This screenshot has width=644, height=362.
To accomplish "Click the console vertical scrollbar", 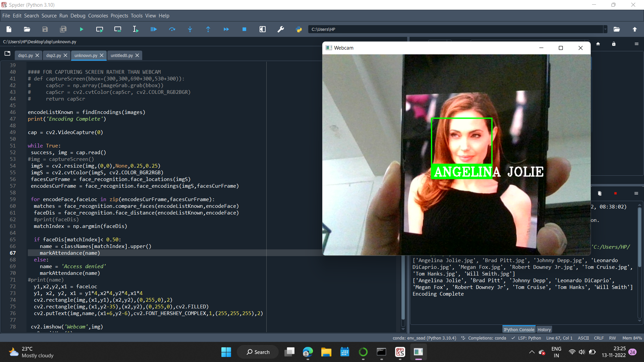I will tap(639, 237).
